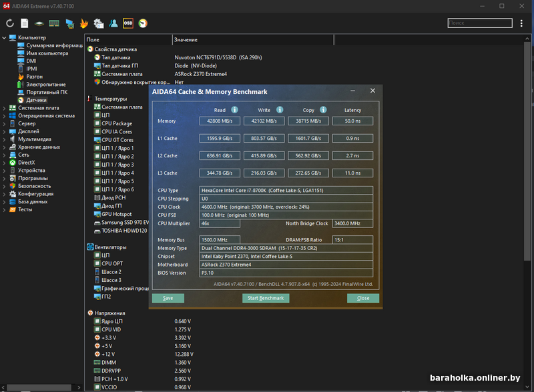This screenshot has height=392, width=534.
Task: Expand the Сеть tree node
Action: click(x=4, y=155)
